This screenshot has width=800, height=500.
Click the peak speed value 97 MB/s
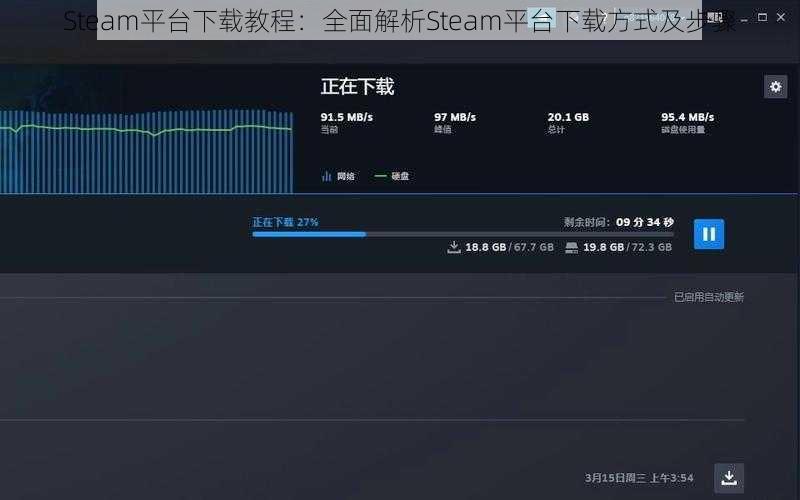point(455,117)
